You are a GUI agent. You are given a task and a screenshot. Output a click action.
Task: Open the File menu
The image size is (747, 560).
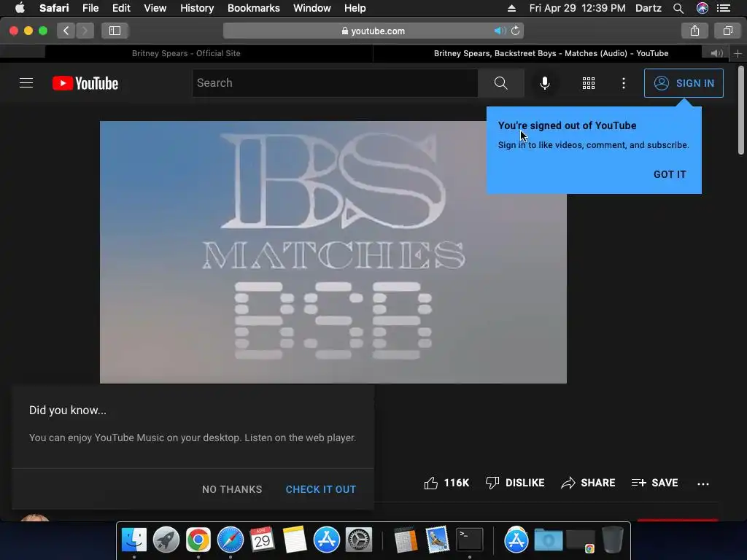pyautogui.click(x=90, y=8)
